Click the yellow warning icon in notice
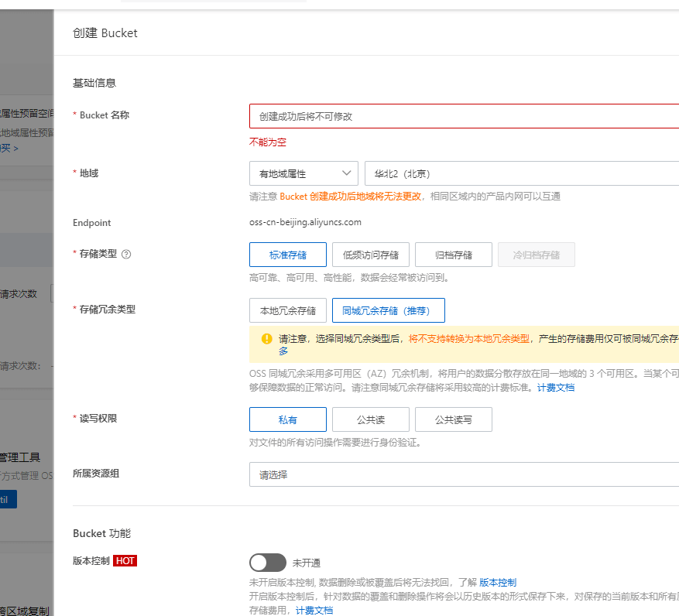Viewport: 679px width, 616px height. [266, 338]
